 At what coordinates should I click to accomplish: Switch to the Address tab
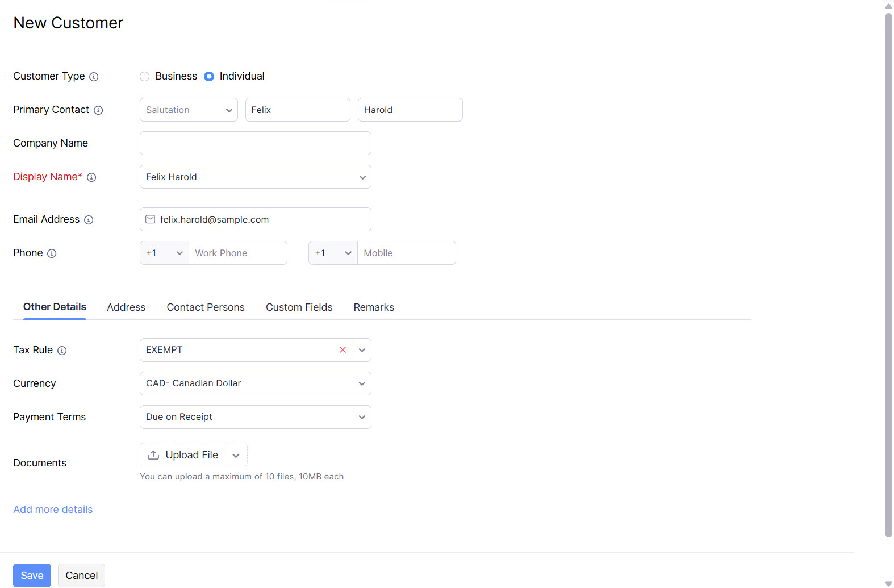126,307
